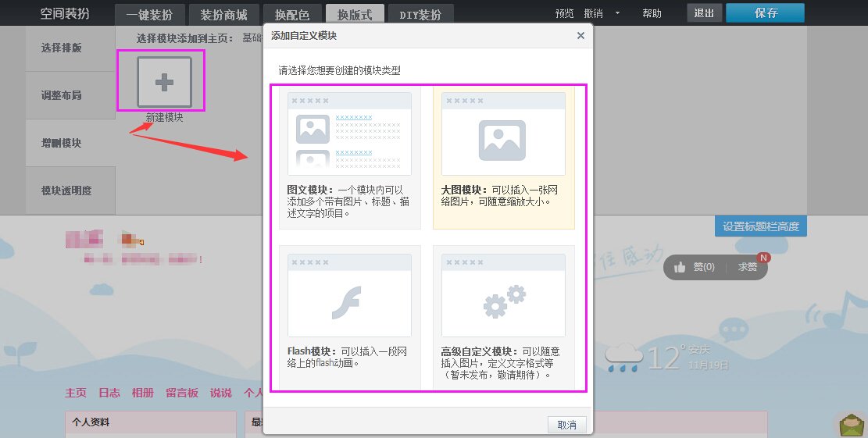Open 说说 navigation link
This screenshot has height=438, width=868.
pos(221,393)
